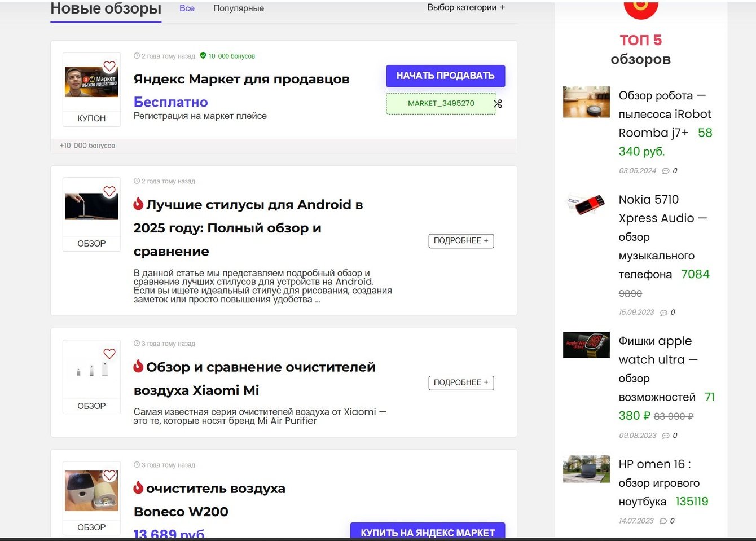The image size is (756, 541).
Task: Open the Яндекс Маркет для продавцов title link
Action: pos(241,80)
